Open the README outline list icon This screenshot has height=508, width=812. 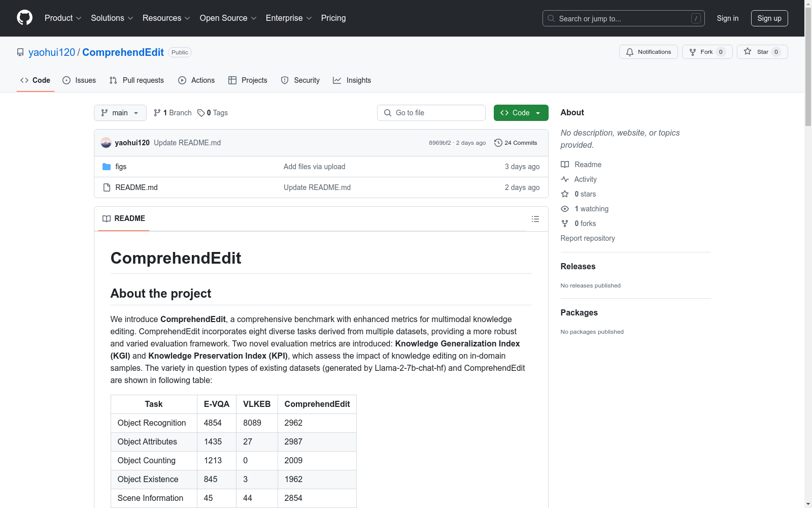pyautogui.click(x=535, y=219)
